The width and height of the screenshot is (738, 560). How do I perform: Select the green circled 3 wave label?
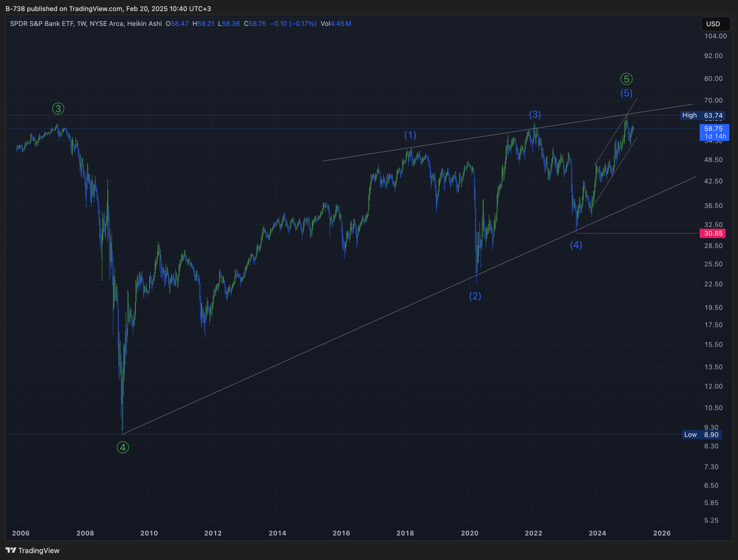(x=58, y=109)
